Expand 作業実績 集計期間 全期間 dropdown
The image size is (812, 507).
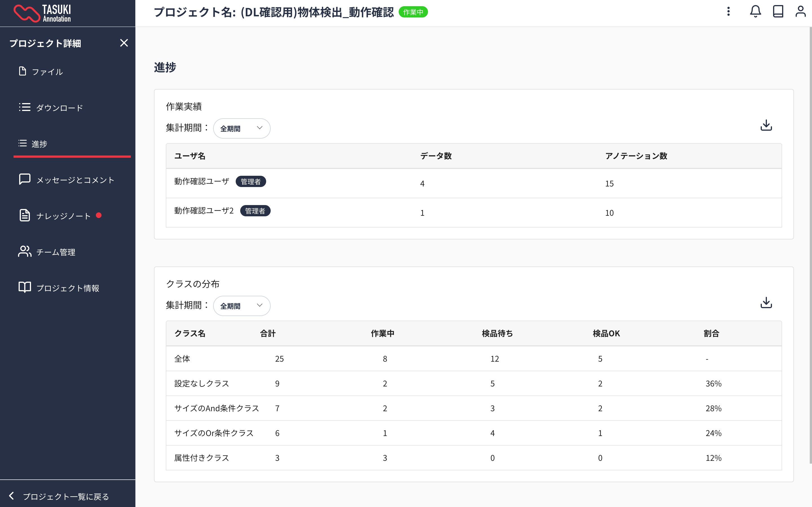tap(242, 128)
